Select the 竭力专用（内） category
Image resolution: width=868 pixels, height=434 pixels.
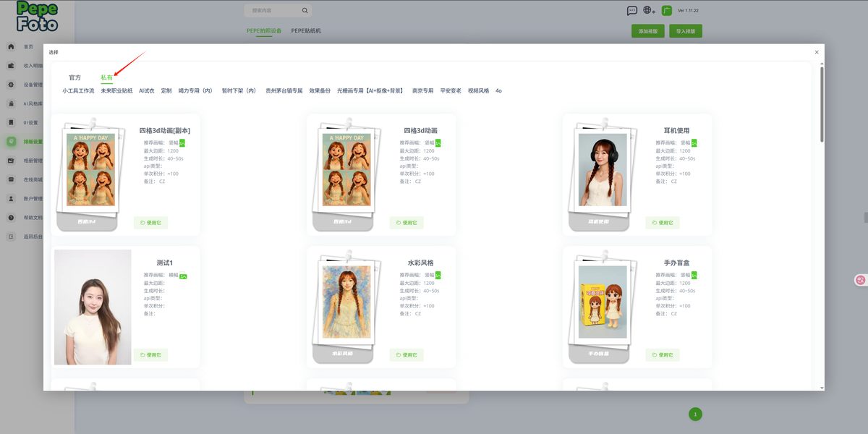click(x=197, y=91)
